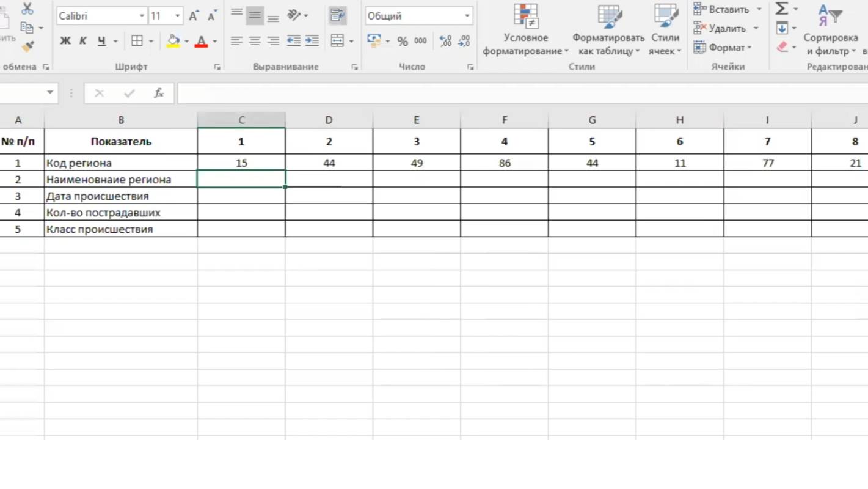Increase the font size with the larger A
Screen dimensions: 868x489
(x=194, y=16)
